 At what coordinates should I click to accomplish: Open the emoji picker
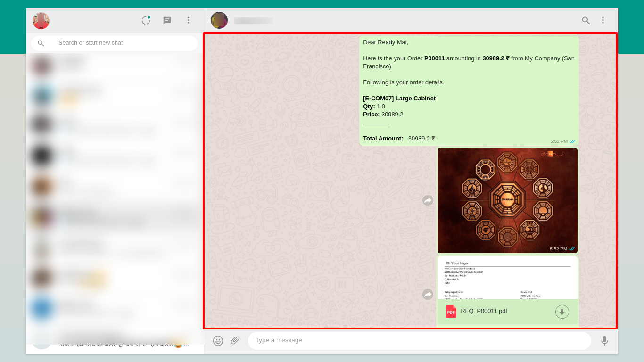coord(218,341)
